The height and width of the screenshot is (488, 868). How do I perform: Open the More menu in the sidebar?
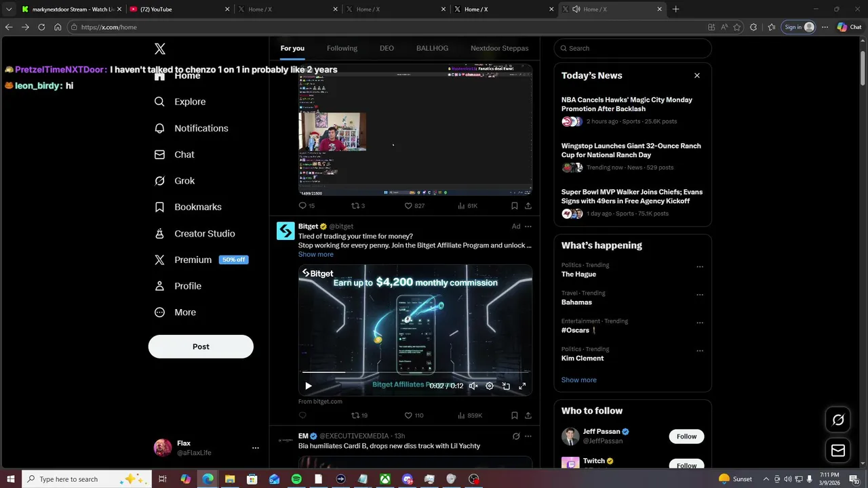tap(175, 312)
